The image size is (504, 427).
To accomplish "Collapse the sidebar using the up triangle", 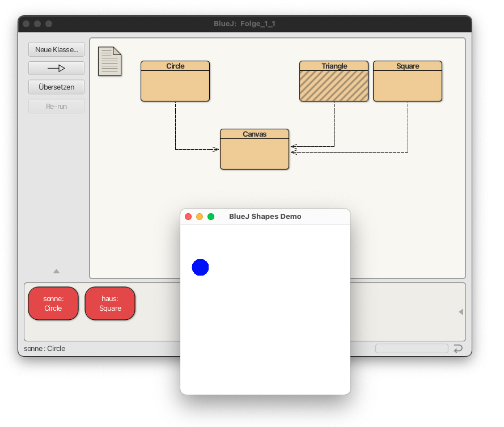I will tap(56, 271).
